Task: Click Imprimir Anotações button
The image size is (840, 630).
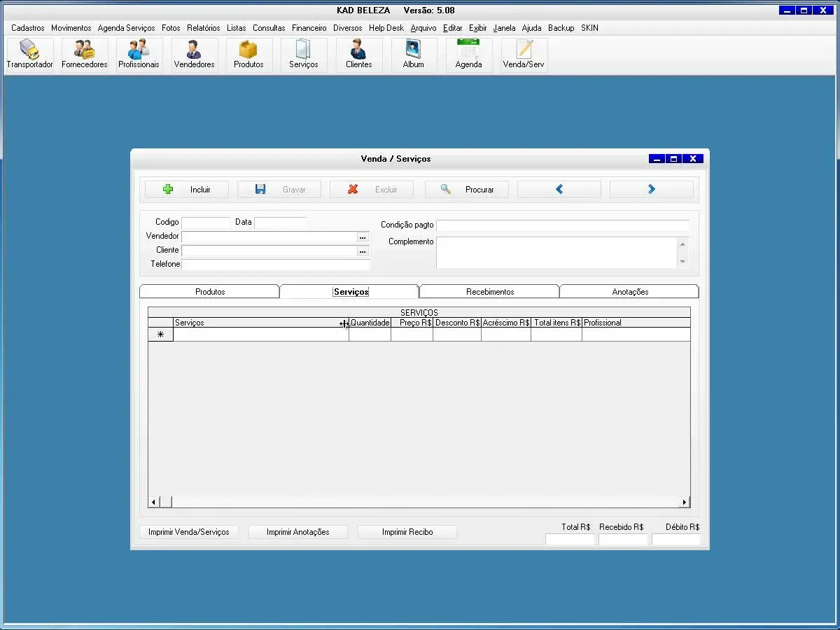Action: pyautogui.click(x=297, y=532)
